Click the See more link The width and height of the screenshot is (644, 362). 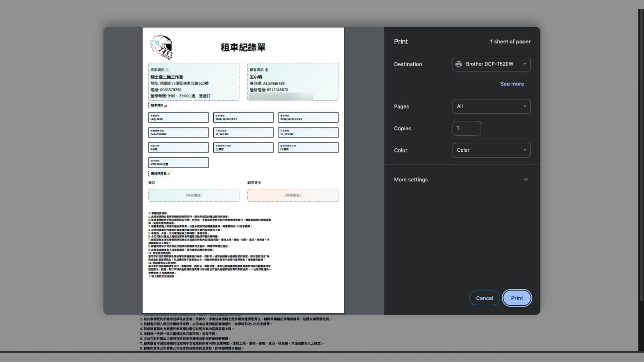coord(512,84)
